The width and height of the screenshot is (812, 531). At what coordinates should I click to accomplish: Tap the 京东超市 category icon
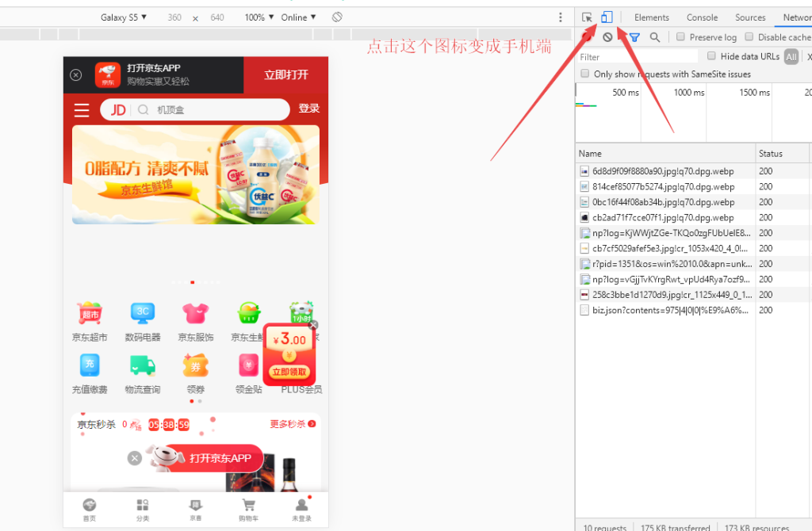click(90, 313)
